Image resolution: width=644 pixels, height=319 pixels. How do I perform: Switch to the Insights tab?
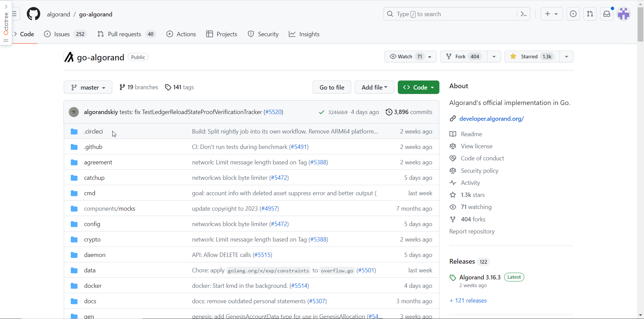[304, 34]
